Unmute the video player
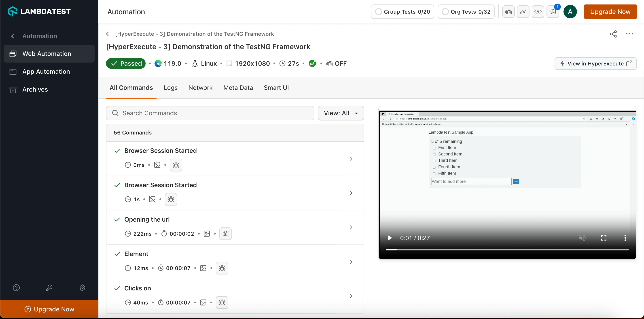Viewport: 644px width, 319px height. (582, 238)
